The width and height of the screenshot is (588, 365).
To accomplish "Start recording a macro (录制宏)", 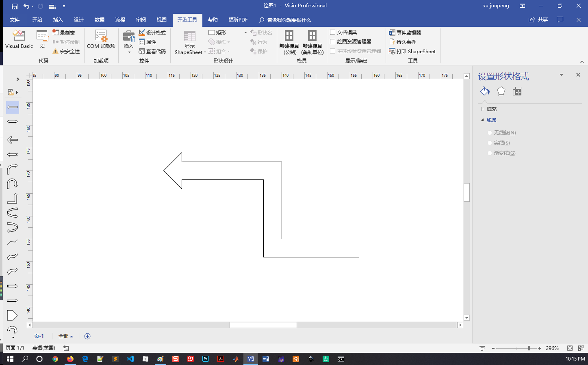I will 64,32.
